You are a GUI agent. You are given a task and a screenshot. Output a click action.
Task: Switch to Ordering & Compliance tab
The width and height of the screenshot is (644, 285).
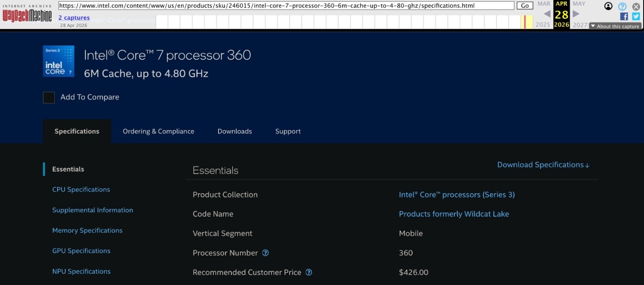click(x=158, y=131)
